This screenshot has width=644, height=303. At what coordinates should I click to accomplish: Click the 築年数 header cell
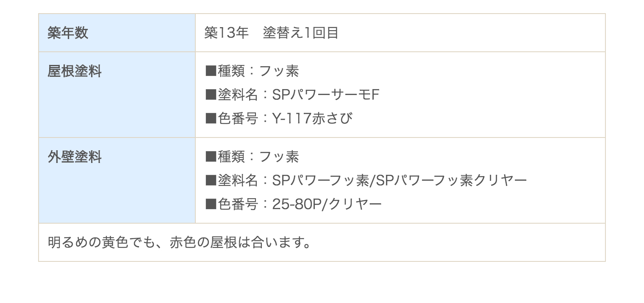[x=117, y=33]
